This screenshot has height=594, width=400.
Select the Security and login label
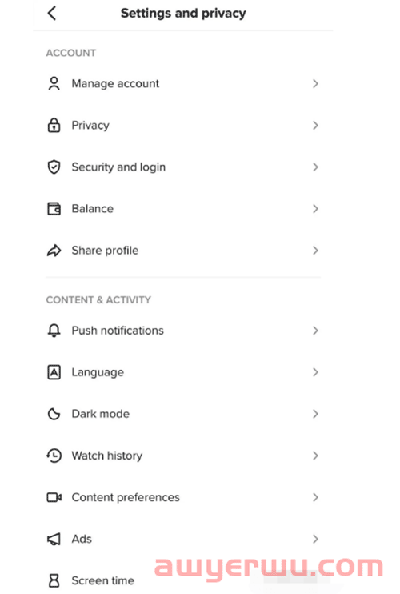point(119,167)
